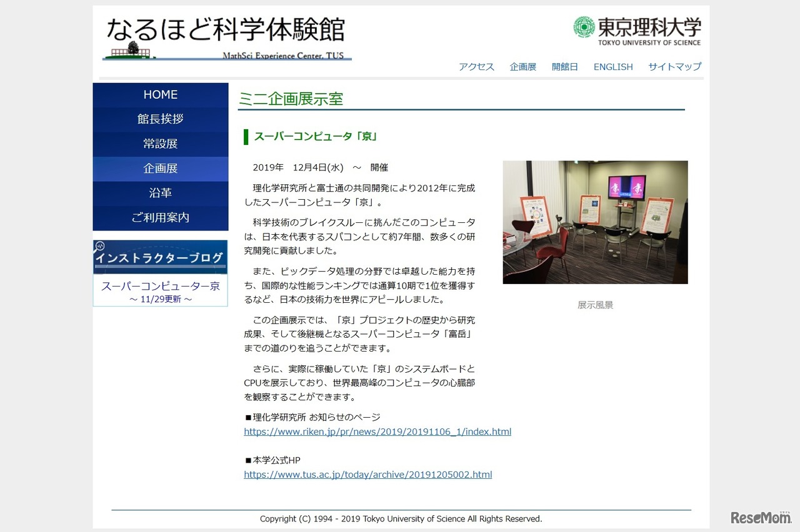This screenshot has width=800, height=532.
Task: Click the なるほど科学体験館 site logo
Action: (x=226, y=39)
